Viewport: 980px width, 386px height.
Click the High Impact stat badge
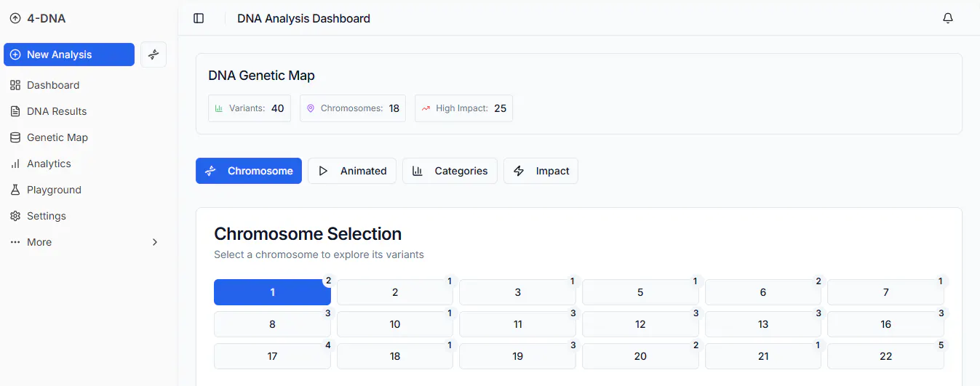pyautogui.click(x=463, y=108)
